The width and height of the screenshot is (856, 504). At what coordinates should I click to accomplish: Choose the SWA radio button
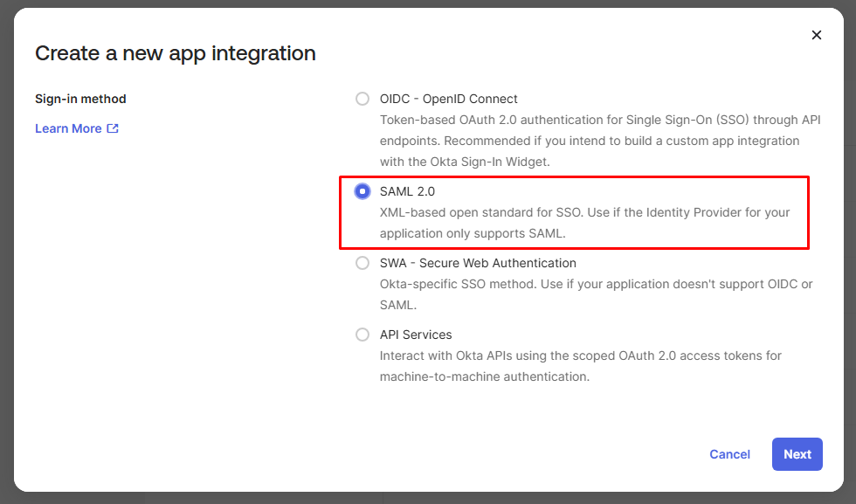(362, 263)
